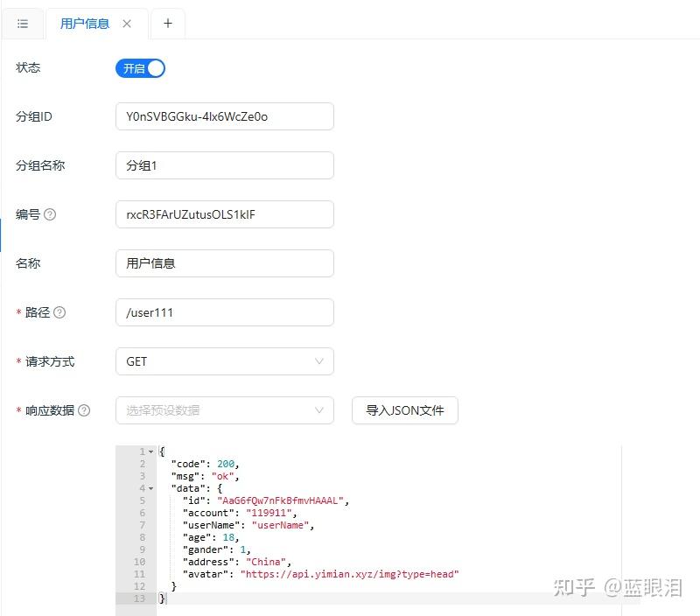Show help tooltip next to 路径
The height and width of the screenshot is (616, 700).
pyautogui.click(x=59, y=312)
